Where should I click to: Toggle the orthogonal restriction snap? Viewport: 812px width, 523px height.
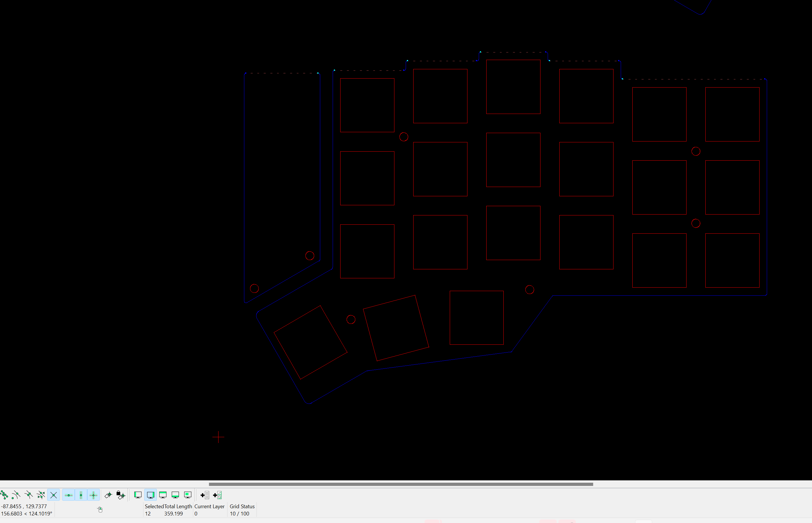click(x=93, y=495)
